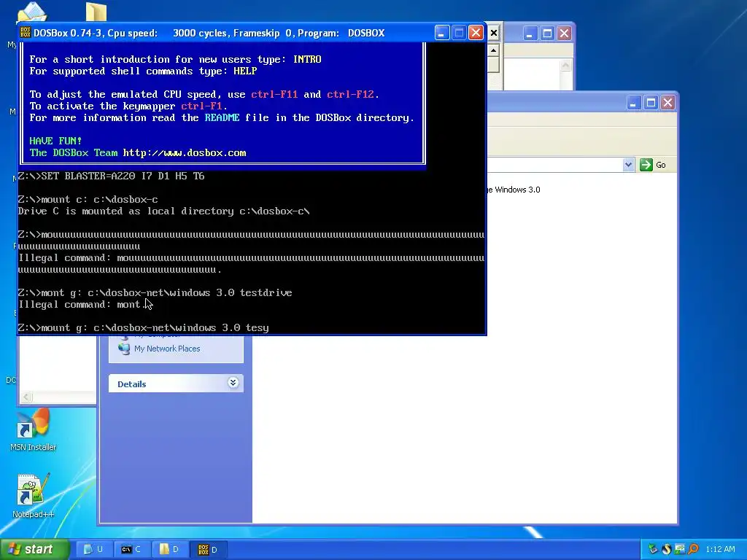747x560 pixels.
Task: Click the black-and-white swirl tray icon
Action: pyautogui.click(x=667, y=549)
